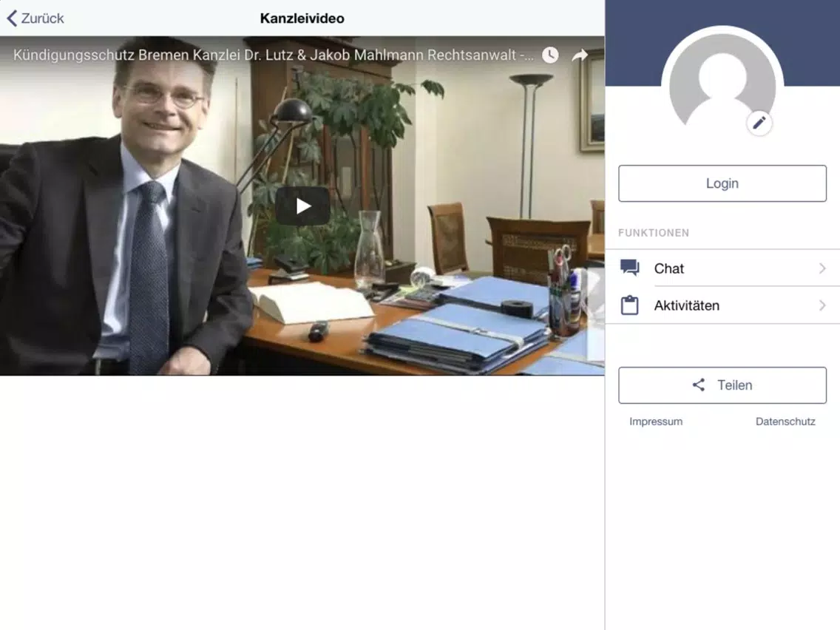Share the video via arrow icon

[580, 55]
